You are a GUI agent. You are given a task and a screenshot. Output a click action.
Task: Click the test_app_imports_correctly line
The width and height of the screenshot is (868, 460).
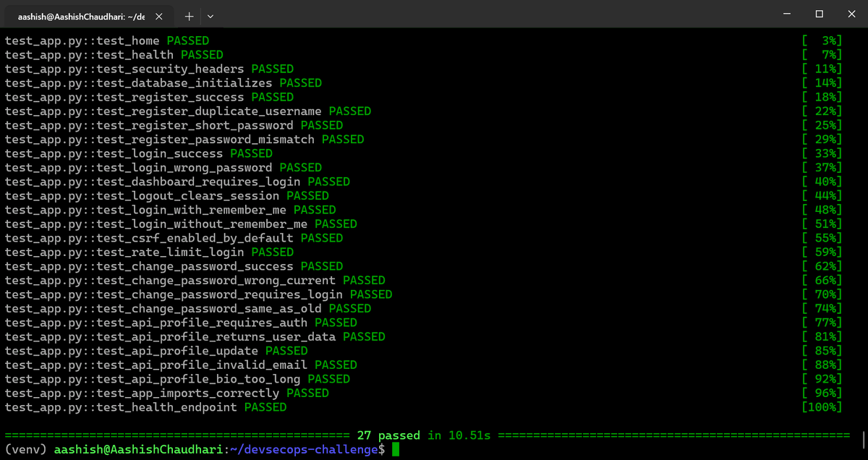coord(167,393)
